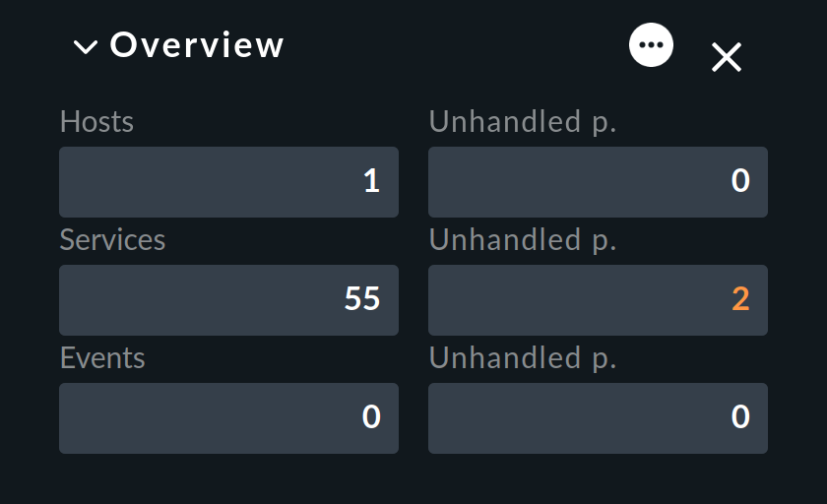Open the Services count showing 55
This screenshot has height=504, width=827.
(362, 299)
